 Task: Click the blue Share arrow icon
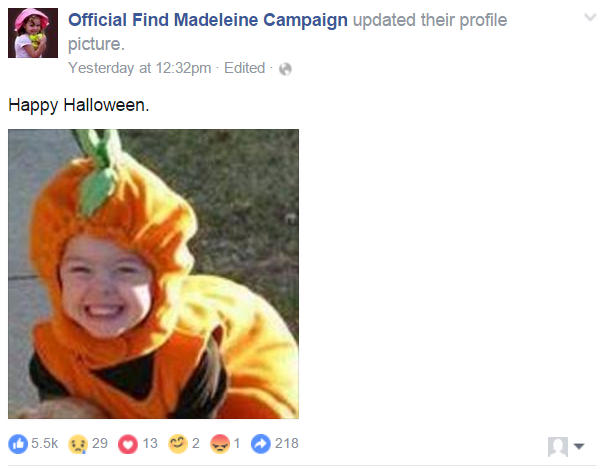coord(262,443)
